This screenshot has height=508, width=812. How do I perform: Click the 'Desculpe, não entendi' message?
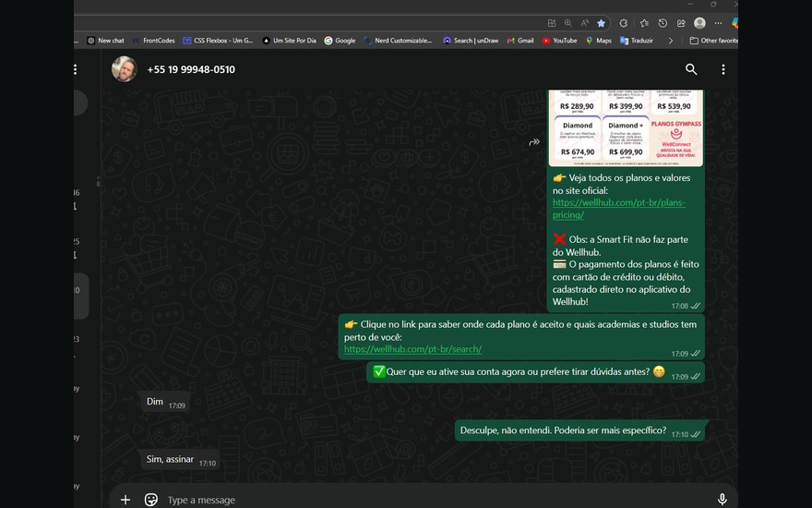coord(579,430)
